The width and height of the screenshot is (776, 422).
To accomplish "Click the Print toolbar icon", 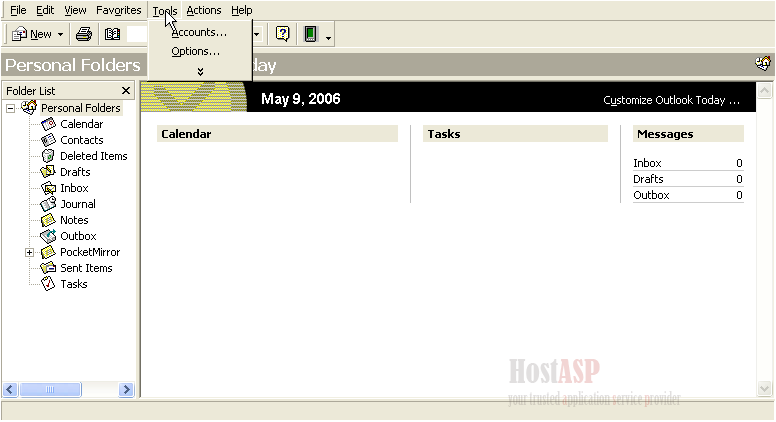I will pos(84,34).
